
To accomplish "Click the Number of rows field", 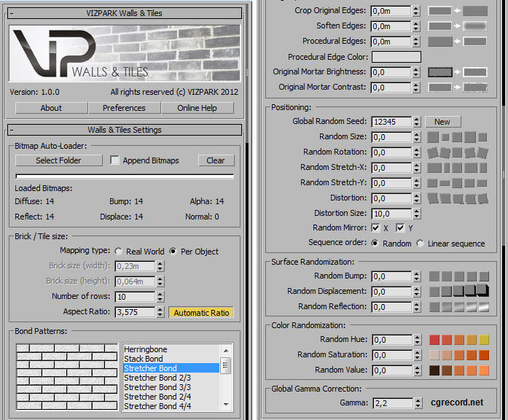I will tap(135, 297).
